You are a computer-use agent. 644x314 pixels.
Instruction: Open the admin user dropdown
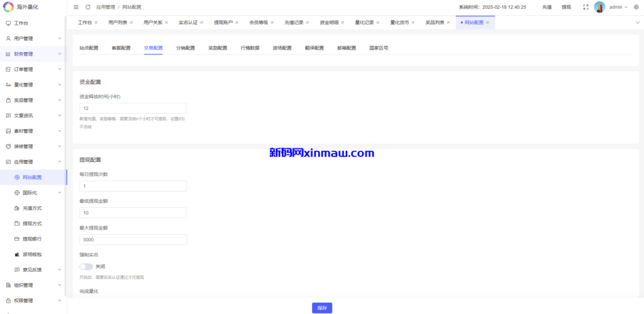coord(618,7)
